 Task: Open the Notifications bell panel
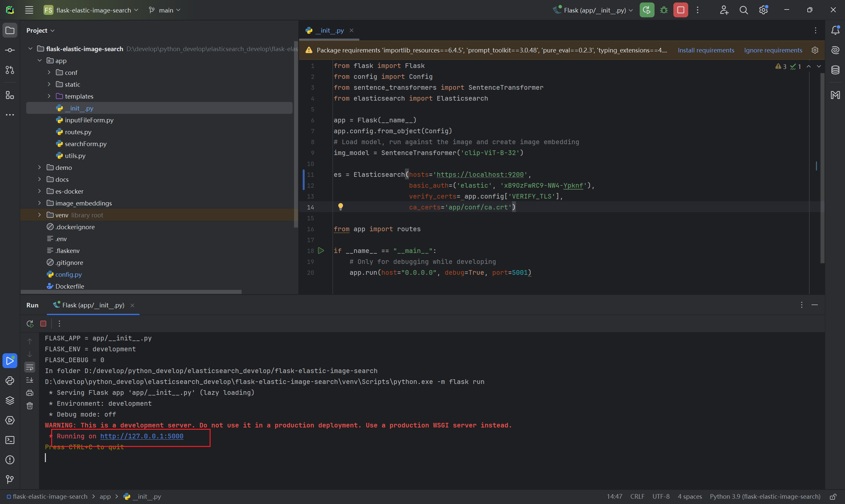coord(835,31)
